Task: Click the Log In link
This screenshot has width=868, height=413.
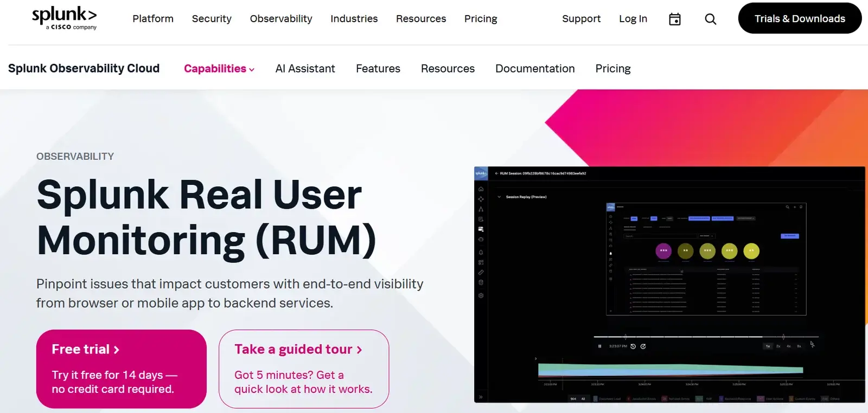Action: click(633, 19)
